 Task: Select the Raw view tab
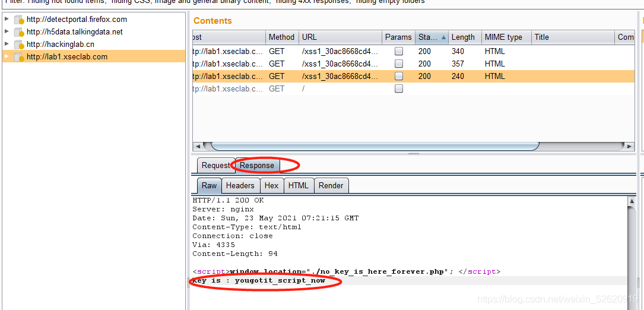point(209,185)
